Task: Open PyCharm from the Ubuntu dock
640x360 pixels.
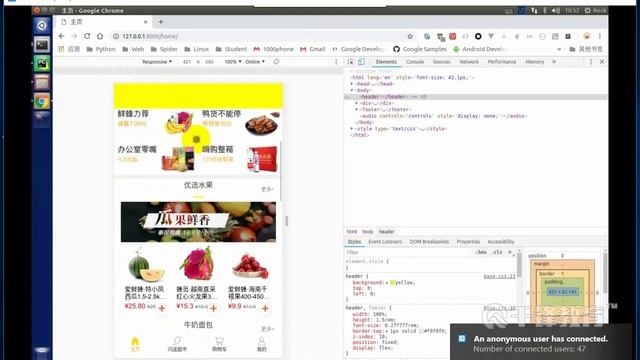Action: pos(42,64)
